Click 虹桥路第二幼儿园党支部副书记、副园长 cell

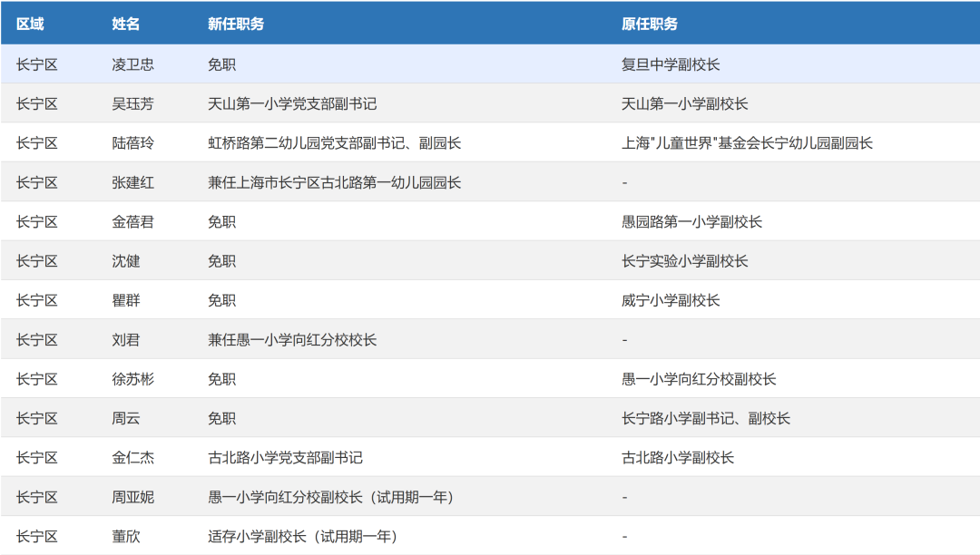[334, 143]
